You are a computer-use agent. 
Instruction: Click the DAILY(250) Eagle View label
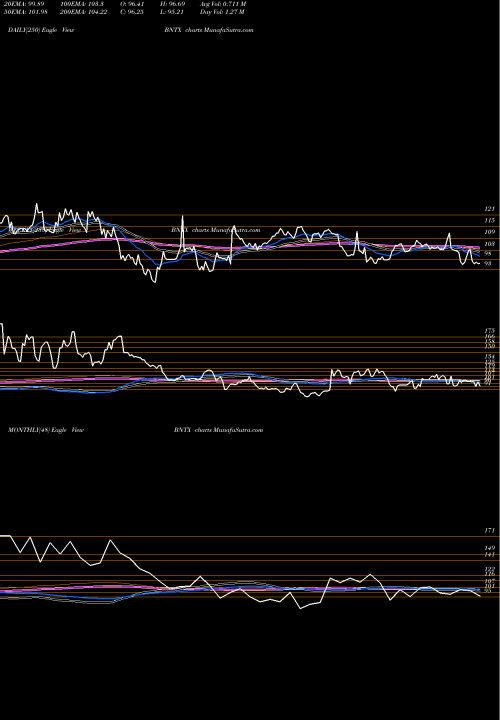(x=41, y=30)
